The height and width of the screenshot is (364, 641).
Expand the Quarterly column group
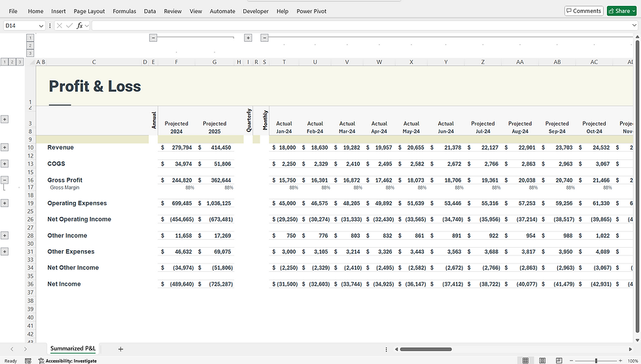[x=248, y=38]
